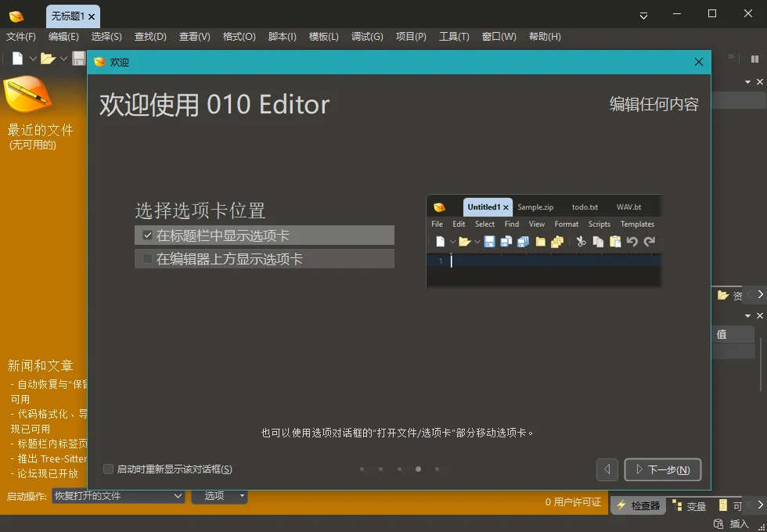Open the 选项 dropdown button
Image resolution: width=767 pixels, height=532 pixels.
tap(219, 496)
